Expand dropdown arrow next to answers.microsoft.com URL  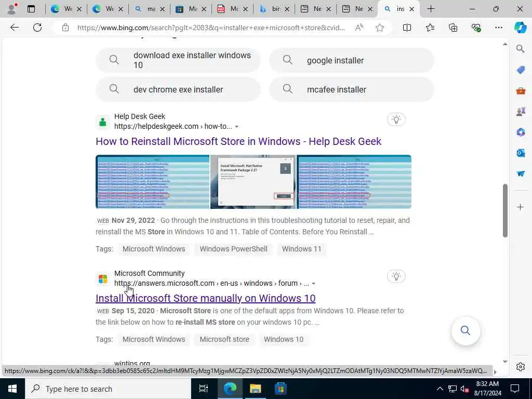click(313, 284)
